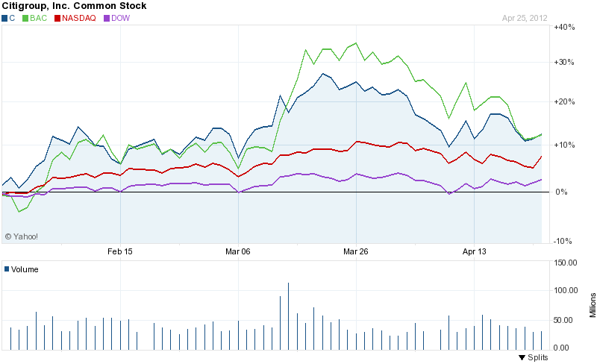This screenshot has height=364, width=597.
Task: Click the blue C legend swatch
Action: click(x=4, y=17)
